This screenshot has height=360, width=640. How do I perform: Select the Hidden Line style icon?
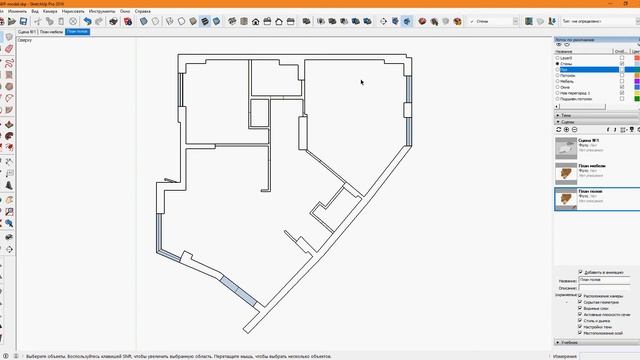[181, 21]
